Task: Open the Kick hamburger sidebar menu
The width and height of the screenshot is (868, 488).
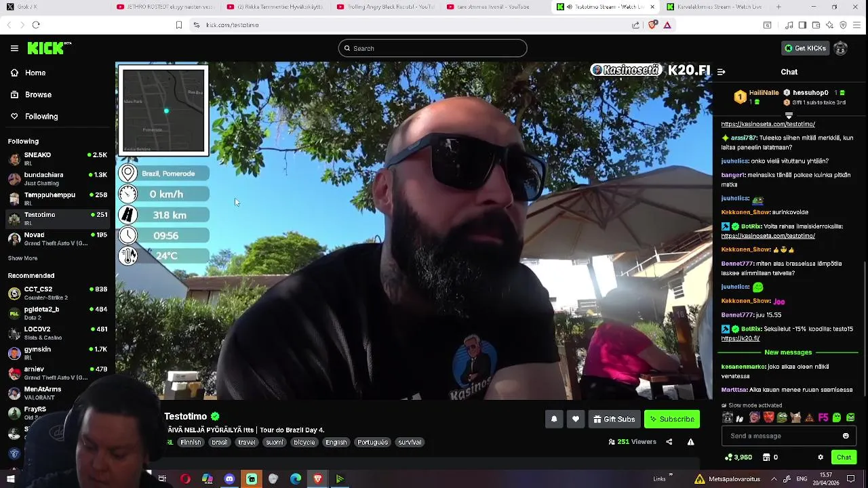Action: (14, 48)
